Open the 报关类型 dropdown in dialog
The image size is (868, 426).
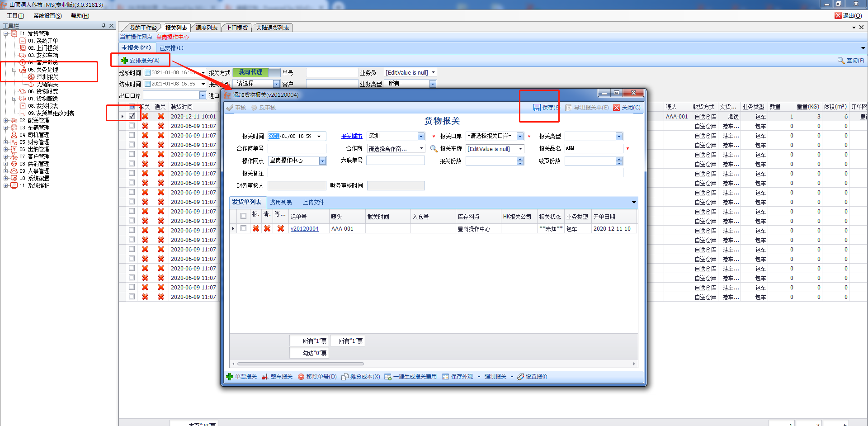[x=619, y=137]
